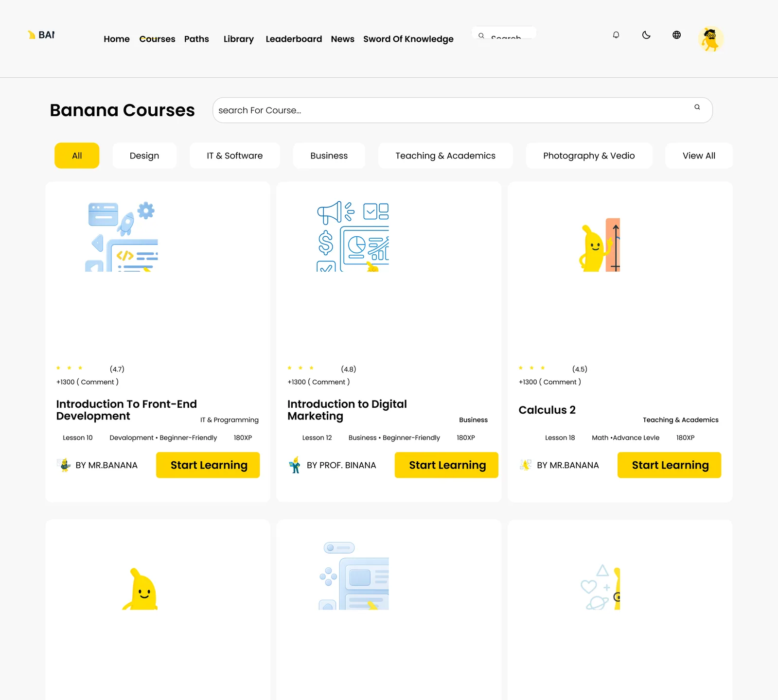Choose Teaching & Academics filter
Screen dimensions: 778x700
pyautogui.click(x=445, y=156)
